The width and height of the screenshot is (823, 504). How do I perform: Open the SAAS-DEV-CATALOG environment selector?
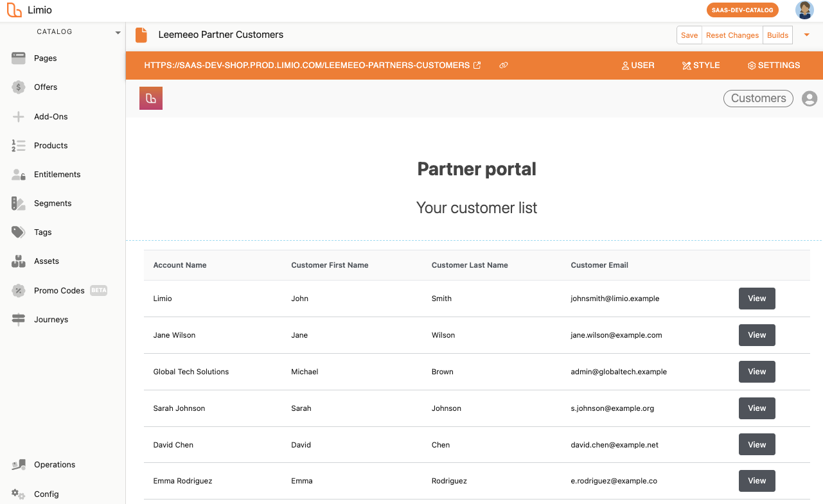(742, 10)
